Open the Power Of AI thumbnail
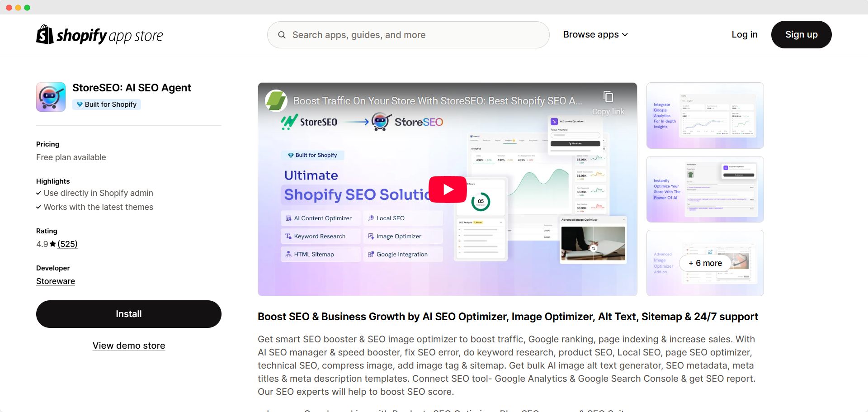The height and width of the screenshot is (412, 868). coord(705,189)
